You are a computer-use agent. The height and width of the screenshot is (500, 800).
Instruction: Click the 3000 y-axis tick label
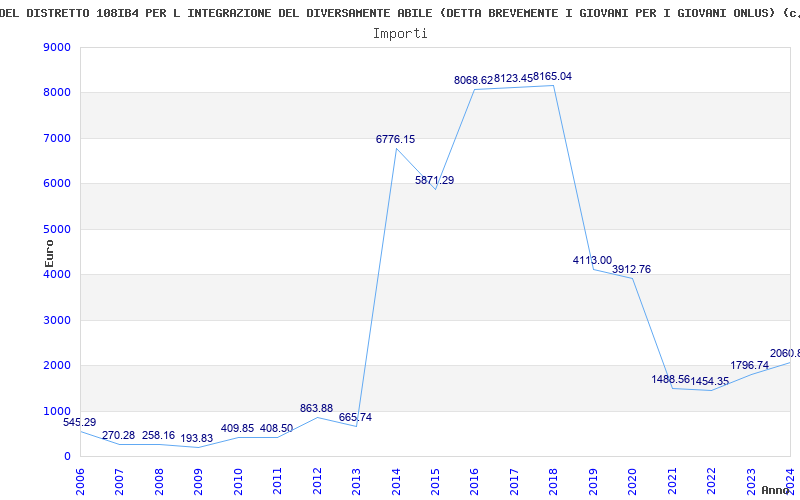(x=58, y=320)
